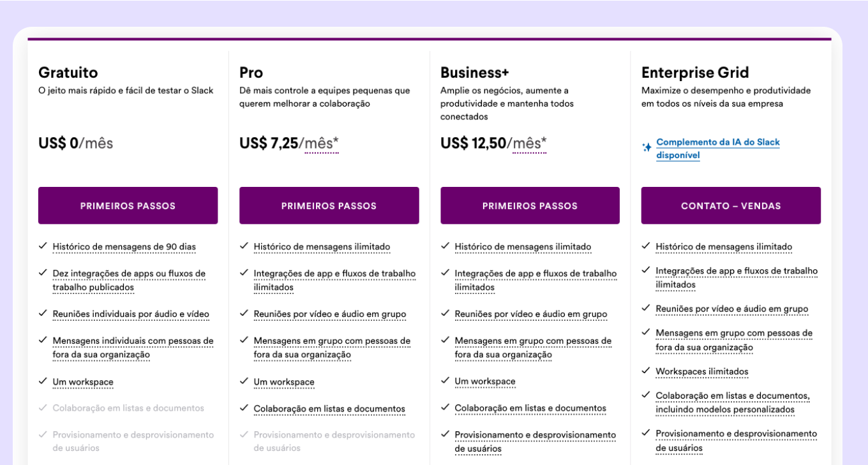
Task: Click the checkmark by Pro 'Um workspace'
Action: (x=244, y=381)
